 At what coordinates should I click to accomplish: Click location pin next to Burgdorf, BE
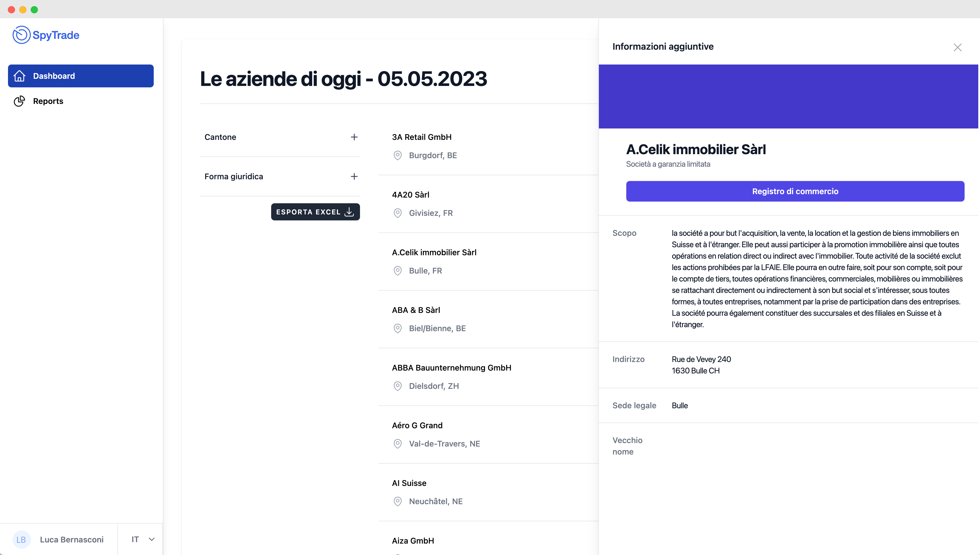[397, 155]
